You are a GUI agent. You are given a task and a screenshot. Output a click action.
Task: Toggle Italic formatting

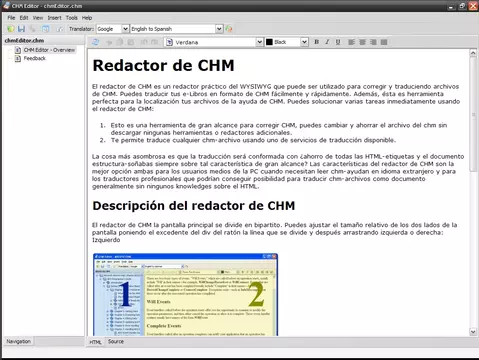tap(327, 42)
